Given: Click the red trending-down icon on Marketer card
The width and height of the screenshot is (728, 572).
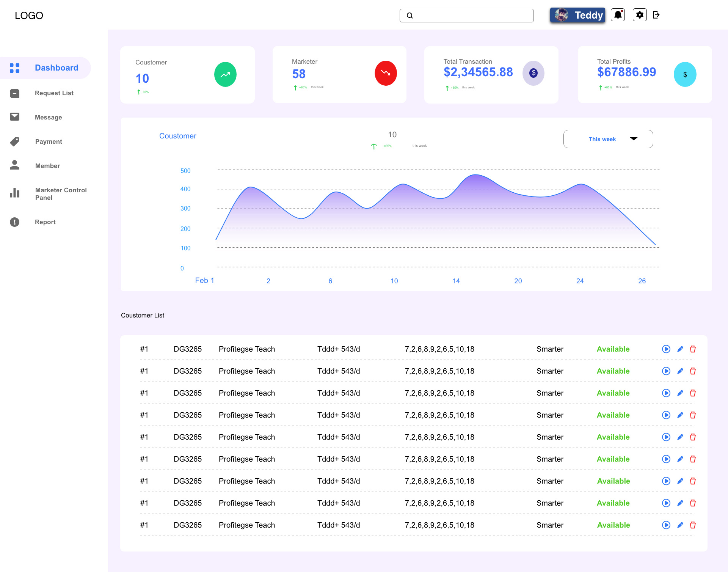Looking at the screenshot, I should 386,73.
